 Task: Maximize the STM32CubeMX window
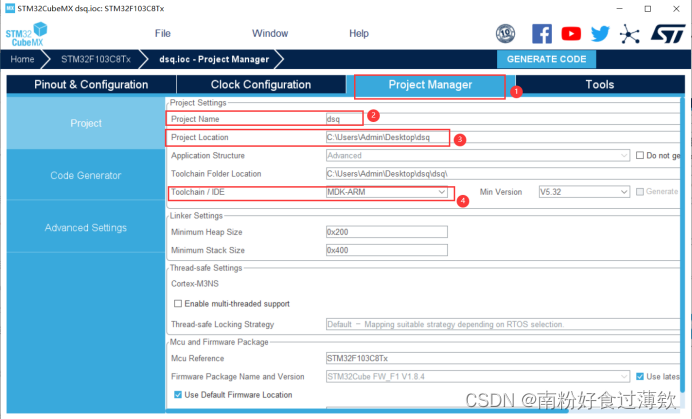tap(647, 8)
